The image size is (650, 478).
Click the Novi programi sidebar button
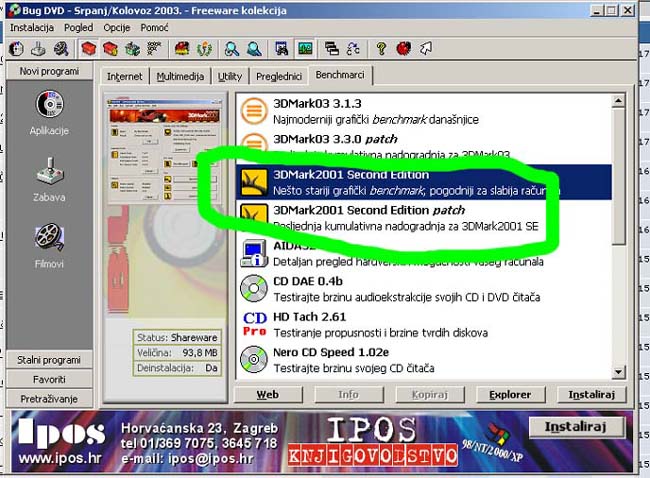point(49,71)
